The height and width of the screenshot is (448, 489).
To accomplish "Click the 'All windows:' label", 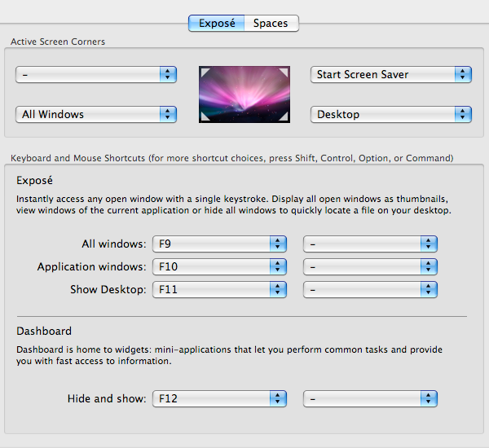I will (x=114, y=244).
